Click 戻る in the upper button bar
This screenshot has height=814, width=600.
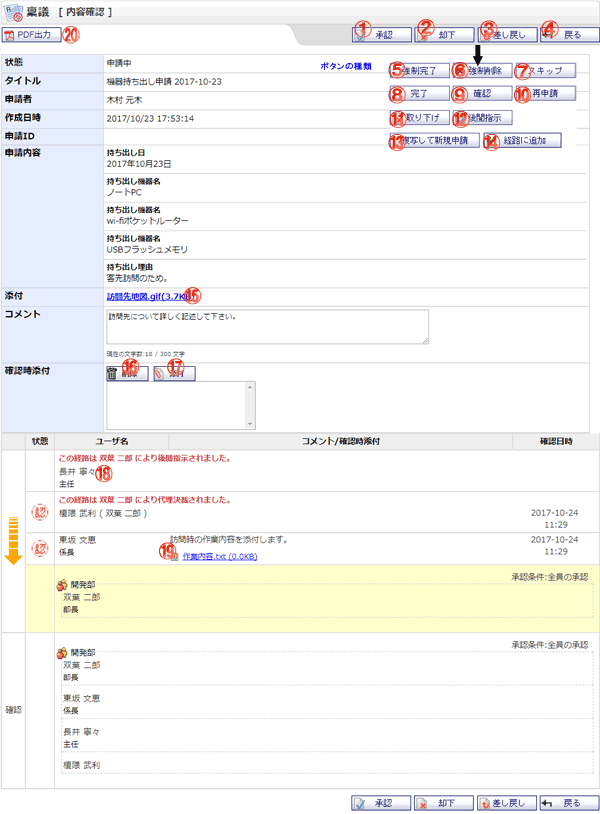click(x=569, y=35)
